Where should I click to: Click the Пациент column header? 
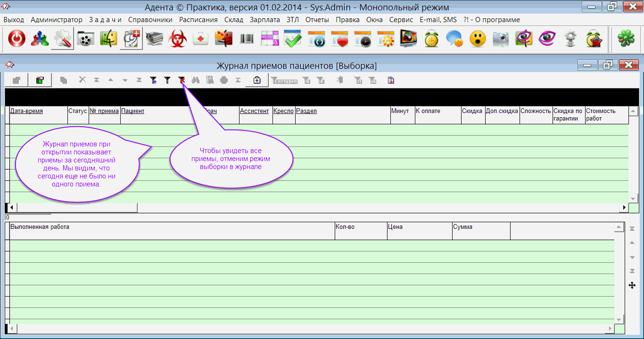tap(133, 111)
